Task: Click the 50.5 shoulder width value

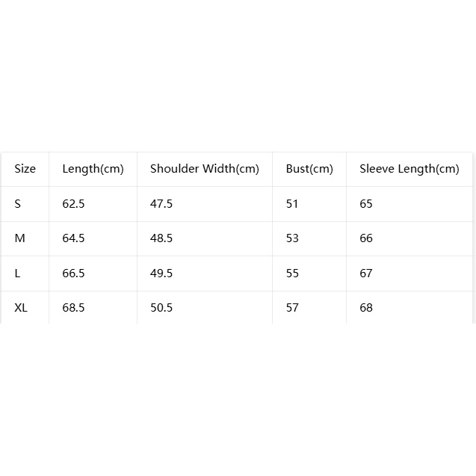Action: [x=161, y=308]
